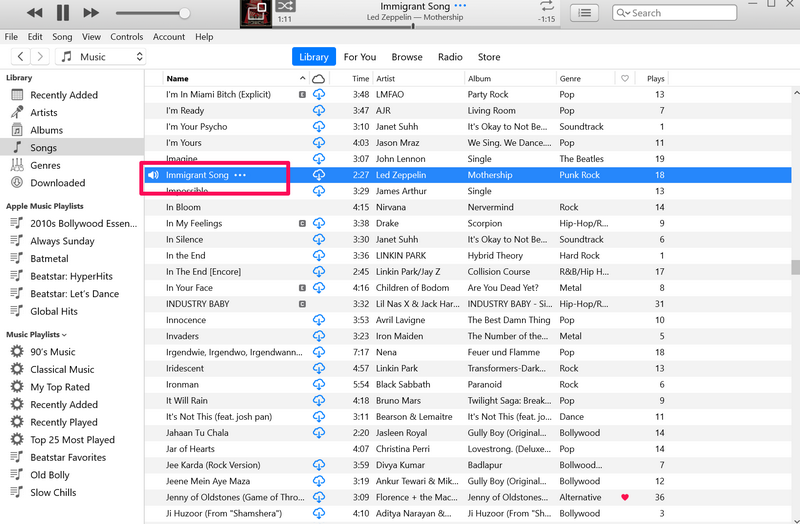800x524 pixels.
Task: Open Artists in the sidebar
Action: tap(44, 112)
